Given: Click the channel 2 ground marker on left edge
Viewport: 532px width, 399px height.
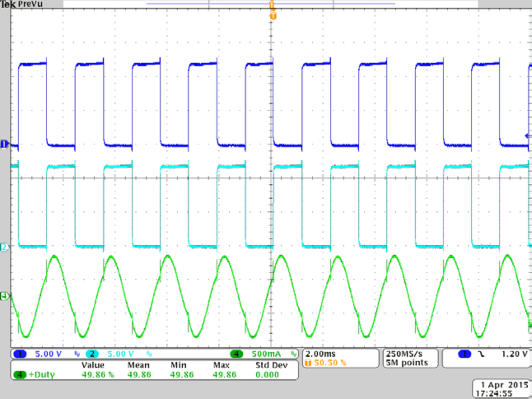Looking at the screenshot, I should [x=4, y=247].
